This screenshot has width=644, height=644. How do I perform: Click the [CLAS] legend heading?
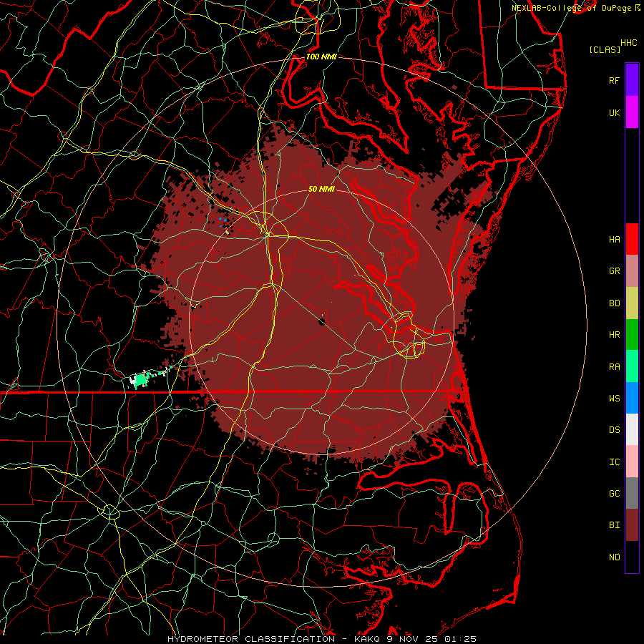pyautogui.click(x=605, y=49)
